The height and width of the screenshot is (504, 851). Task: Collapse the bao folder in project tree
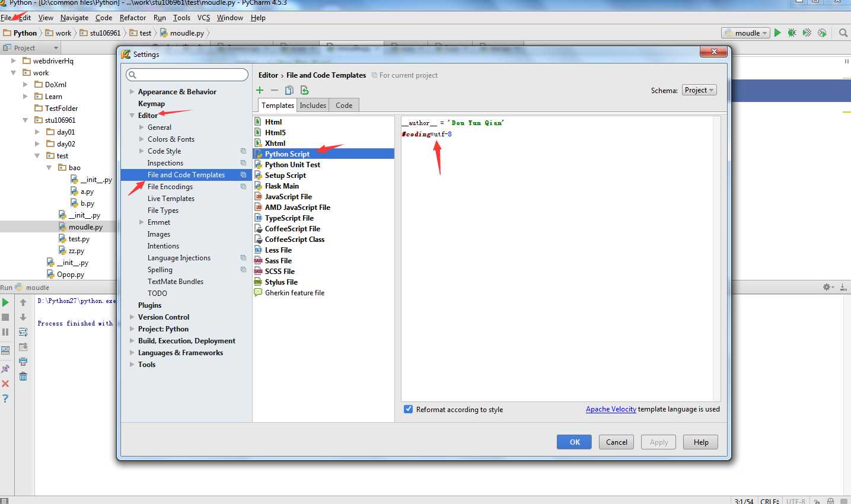pyautogui.click(x=49, y=167)
